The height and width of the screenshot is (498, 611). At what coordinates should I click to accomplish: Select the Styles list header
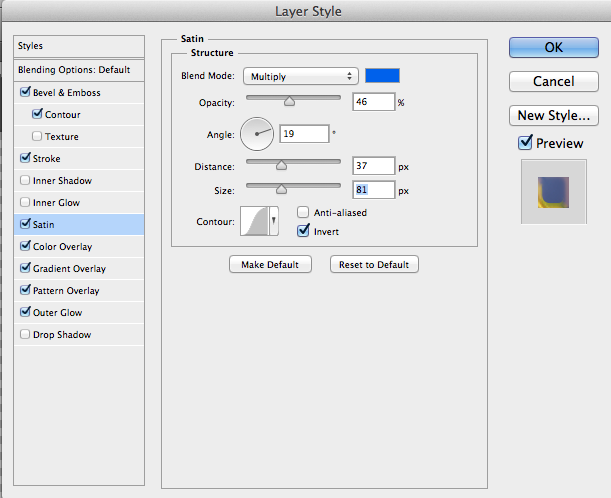[x=79, y=46]
